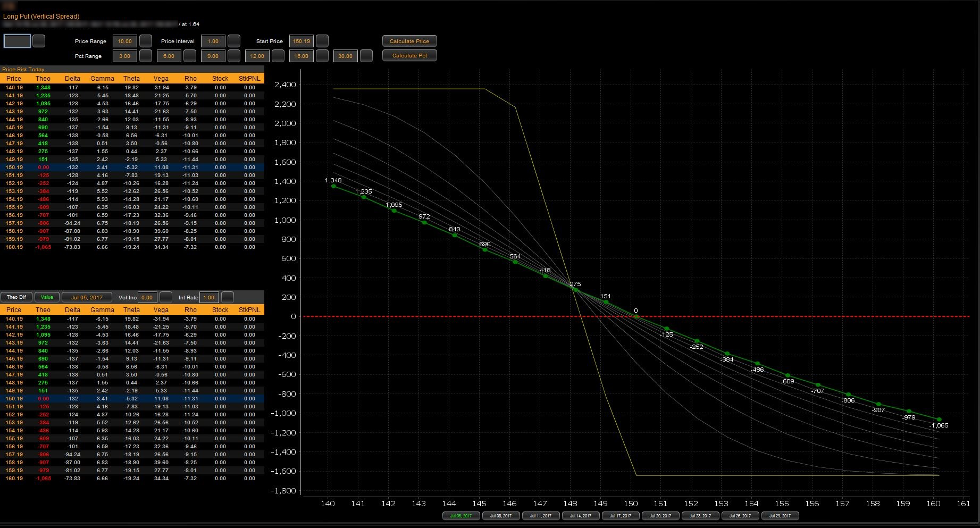Click the green data point labeled 1,348
Screen dimensions: 980x528
(x=333, y=186)
